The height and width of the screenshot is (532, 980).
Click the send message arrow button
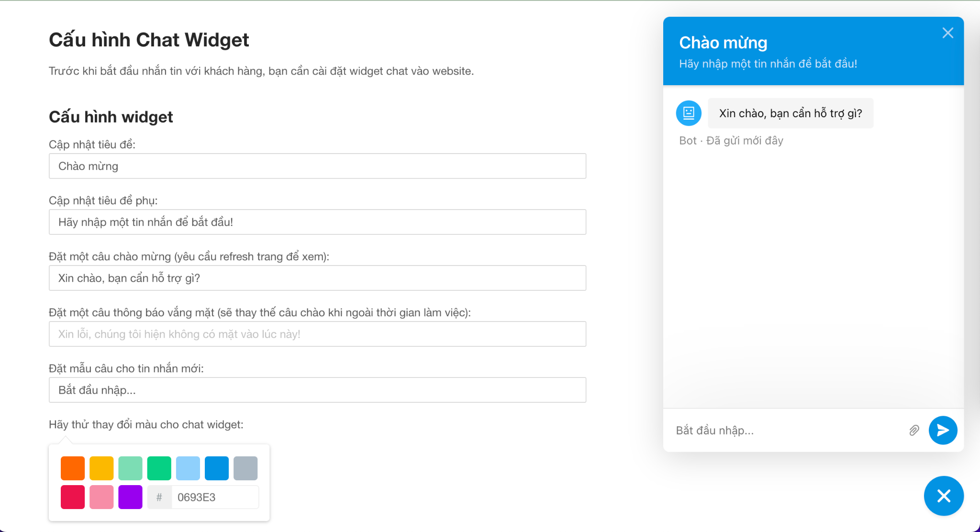943,430
